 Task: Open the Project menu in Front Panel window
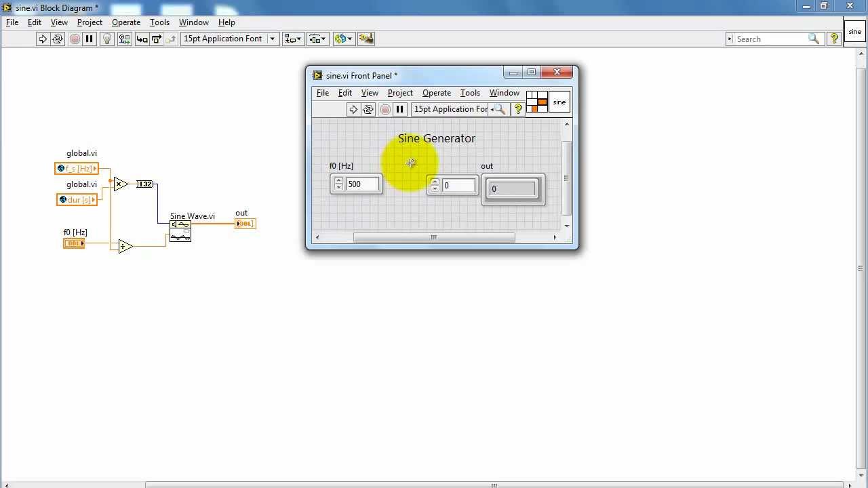[400, 93]
